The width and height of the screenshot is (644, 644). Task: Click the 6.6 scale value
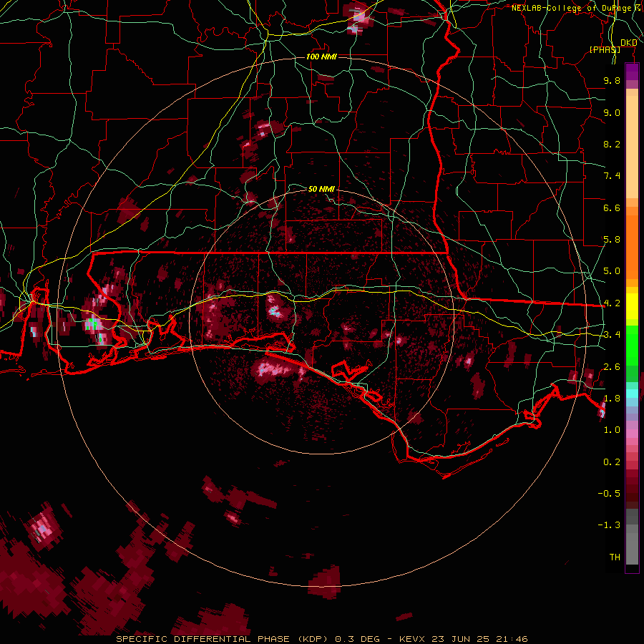point(612,208)
